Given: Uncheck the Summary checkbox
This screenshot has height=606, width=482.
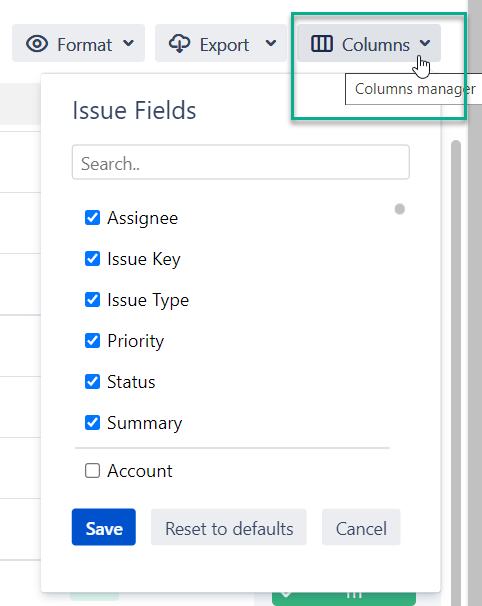Looking at the screenshot, I should (92, 422).
